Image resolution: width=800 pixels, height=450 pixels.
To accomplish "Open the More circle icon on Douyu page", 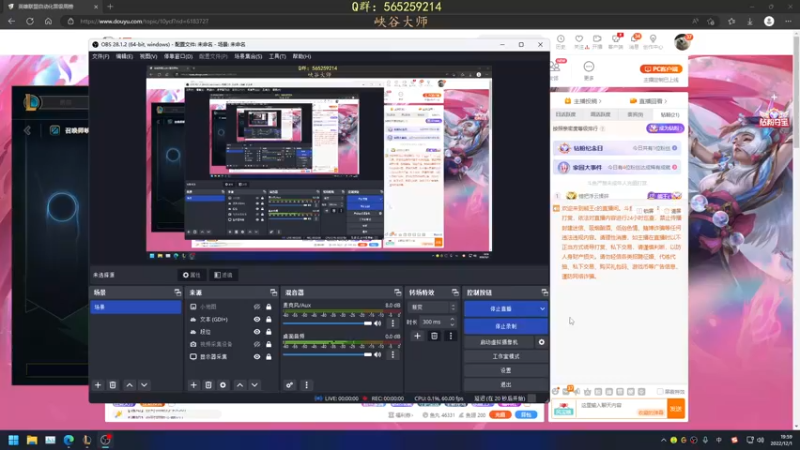I will point(589,67).
